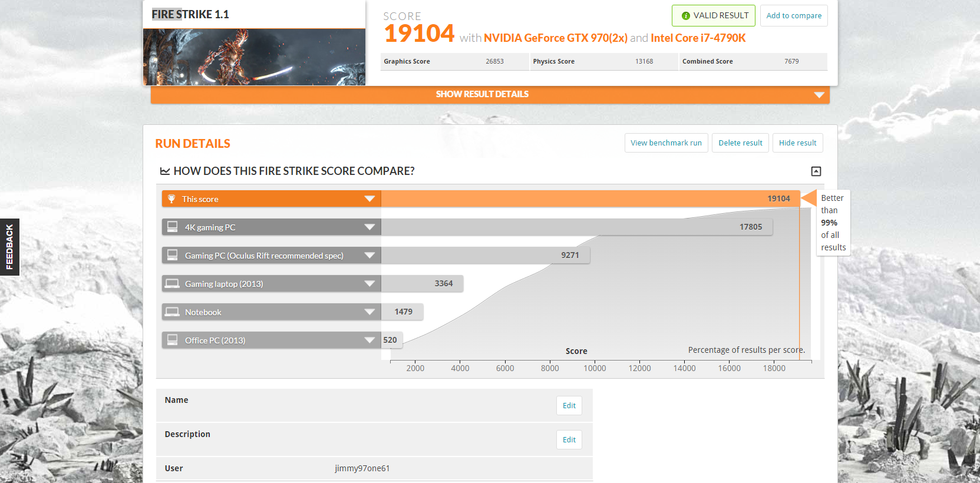Edit the Name field
The width and height of the screenshot is (980, 483).
click(569, 406)
